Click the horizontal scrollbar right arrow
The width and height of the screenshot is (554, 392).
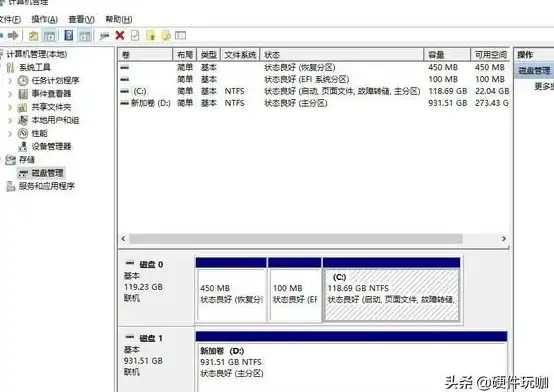504,239
